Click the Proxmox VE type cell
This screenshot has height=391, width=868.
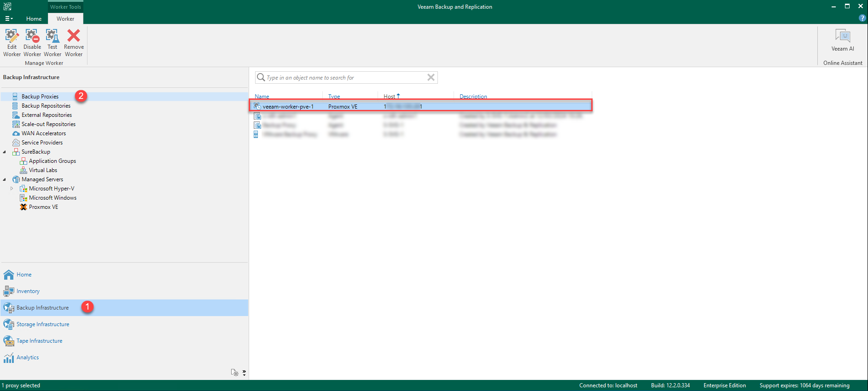tap(343, 107)
